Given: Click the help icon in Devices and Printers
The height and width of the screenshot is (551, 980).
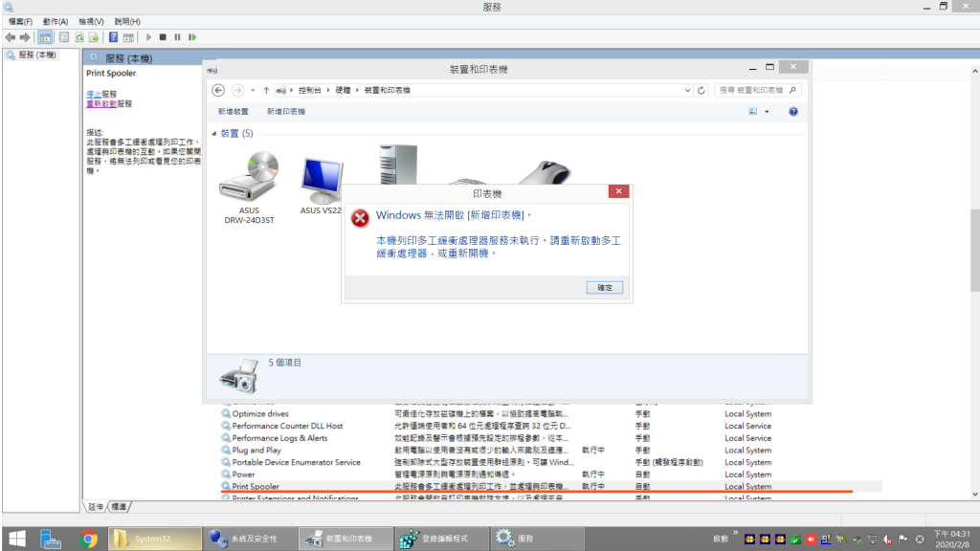Looking at the screenshot, I should (x=793, y=112).
